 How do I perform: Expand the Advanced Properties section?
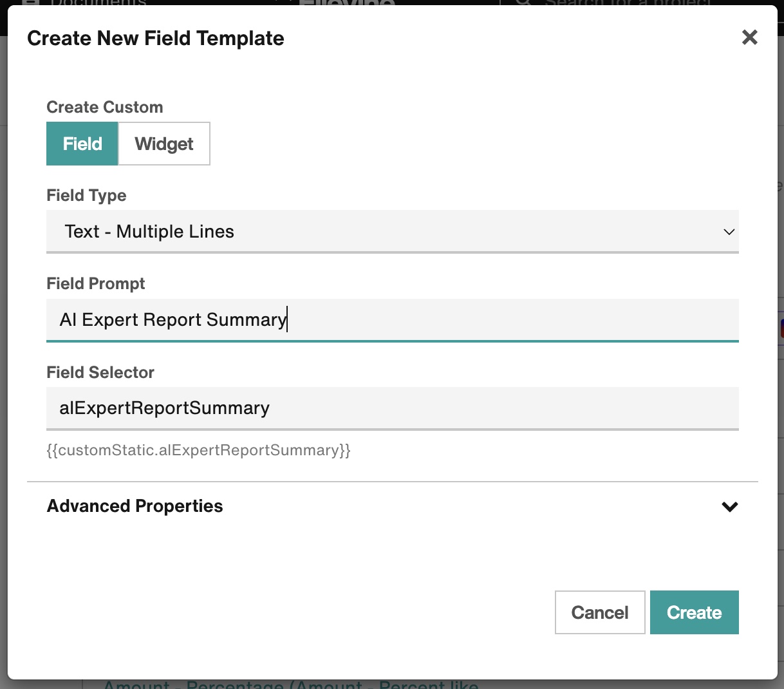pos(135,506)
